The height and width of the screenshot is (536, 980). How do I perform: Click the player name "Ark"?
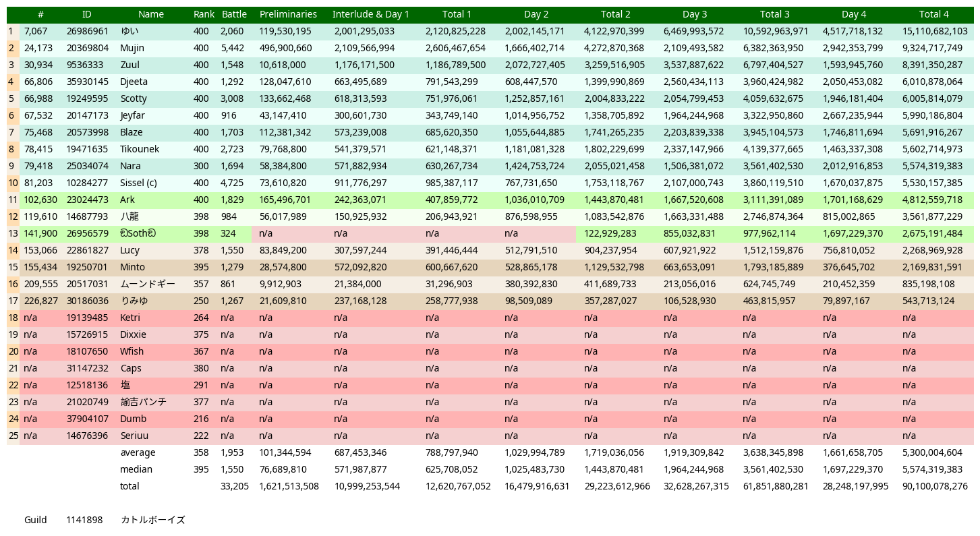point(127,200)
